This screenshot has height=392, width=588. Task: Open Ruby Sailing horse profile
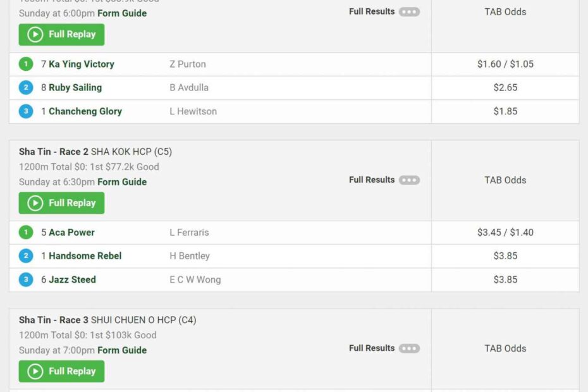(x=75, y=88)
